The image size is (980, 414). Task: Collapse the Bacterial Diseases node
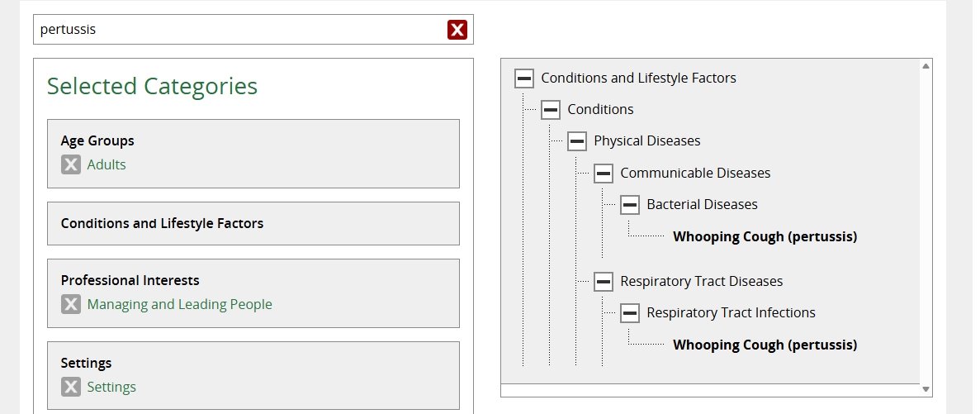[630, 205]
